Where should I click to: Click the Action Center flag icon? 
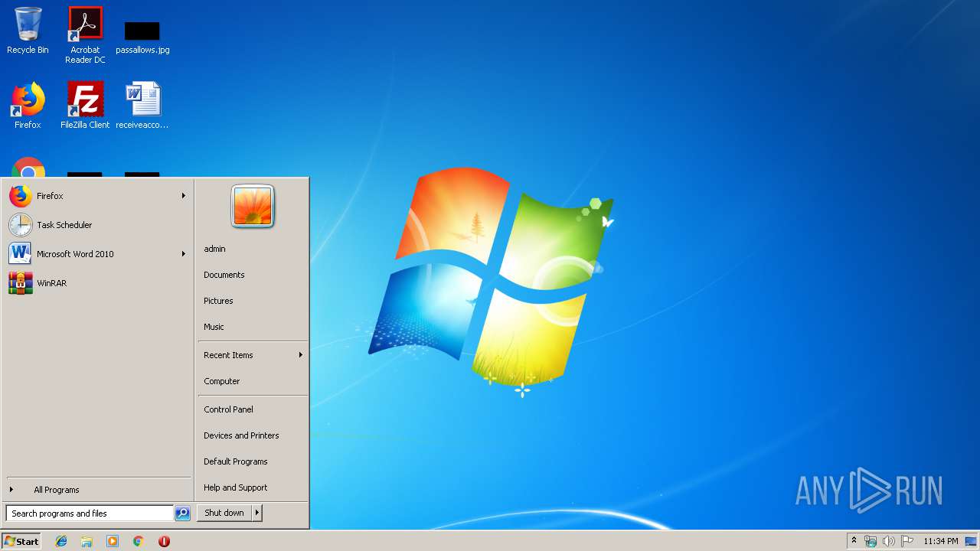click(907, 541)
